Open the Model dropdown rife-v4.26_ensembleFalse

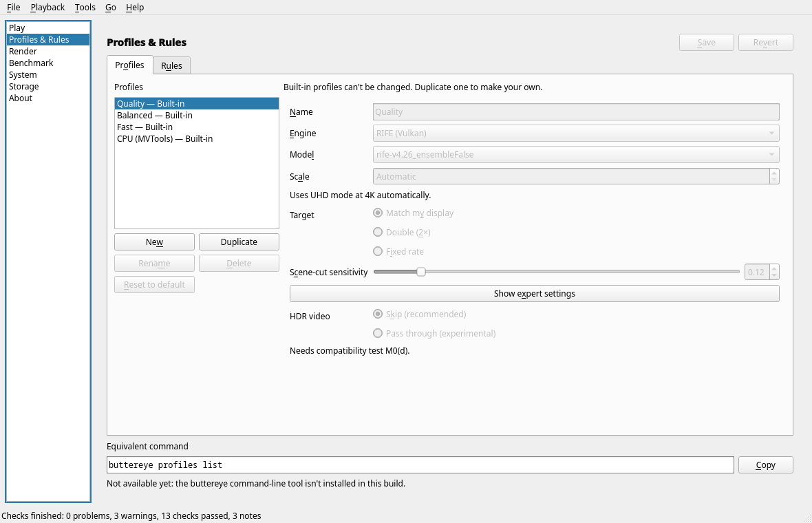pos(576,154)
